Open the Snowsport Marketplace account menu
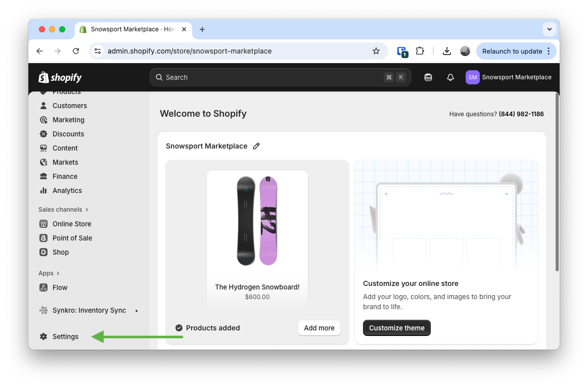 pos(509,77)
